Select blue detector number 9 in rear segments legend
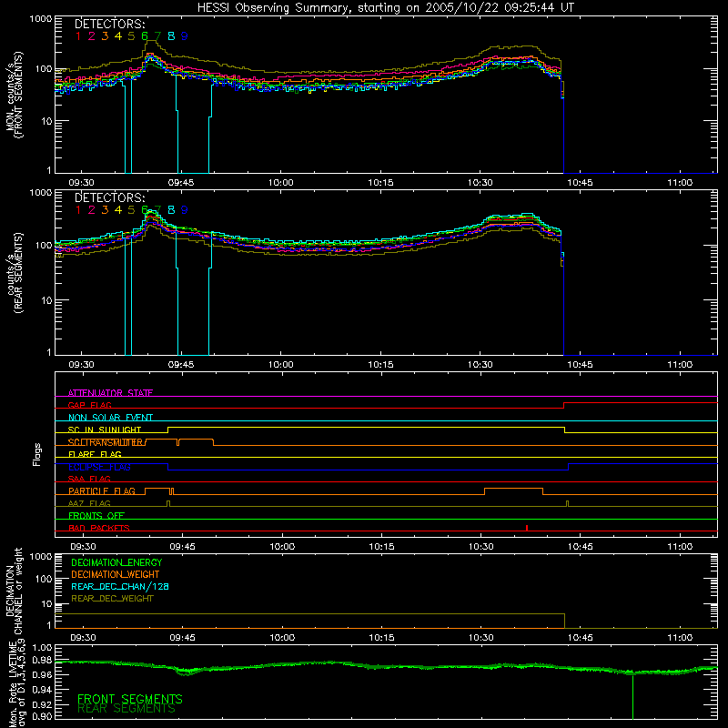The height and width of the screenshot is (728, 728). pos(185,210)
